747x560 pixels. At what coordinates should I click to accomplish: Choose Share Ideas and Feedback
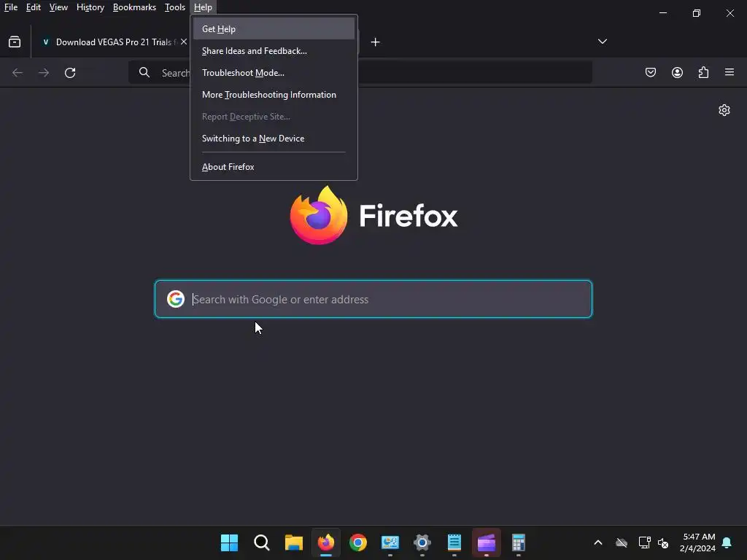tap(274, 50)
